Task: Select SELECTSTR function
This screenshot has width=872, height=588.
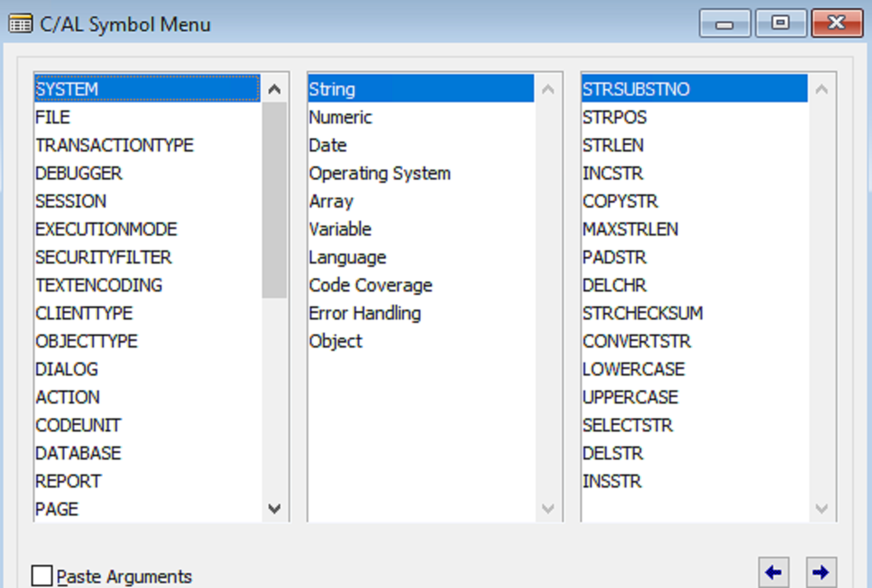Action: coord(695,425)
